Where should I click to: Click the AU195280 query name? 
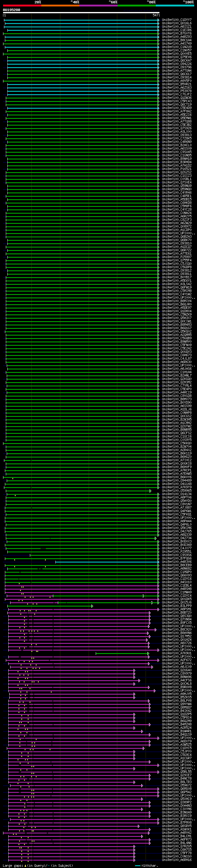tap(11, 10)
